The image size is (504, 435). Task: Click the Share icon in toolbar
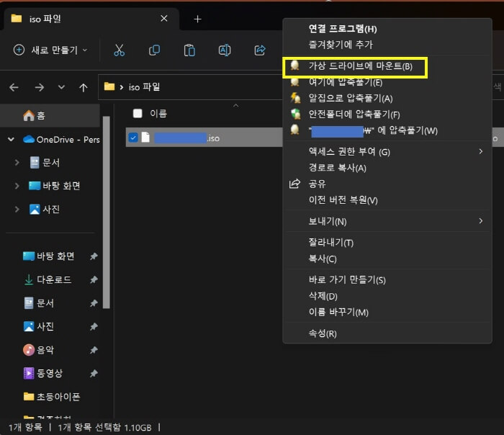(260, 50)
